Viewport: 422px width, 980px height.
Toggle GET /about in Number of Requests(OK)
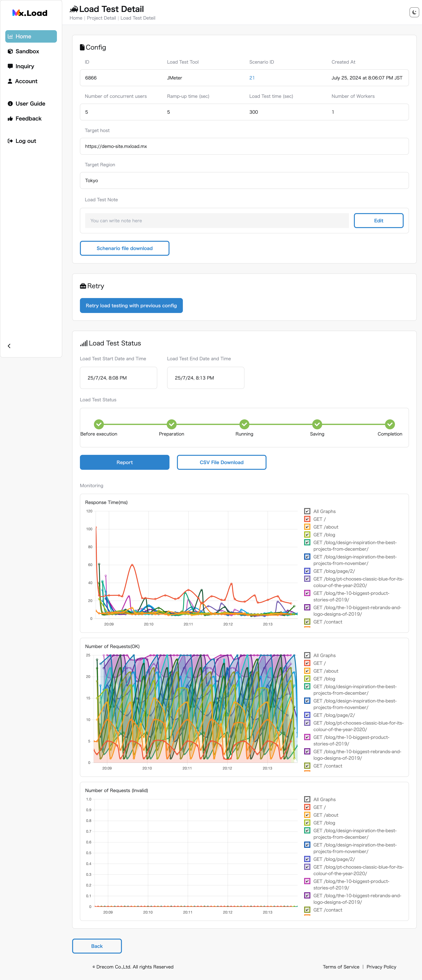(307, 671)
